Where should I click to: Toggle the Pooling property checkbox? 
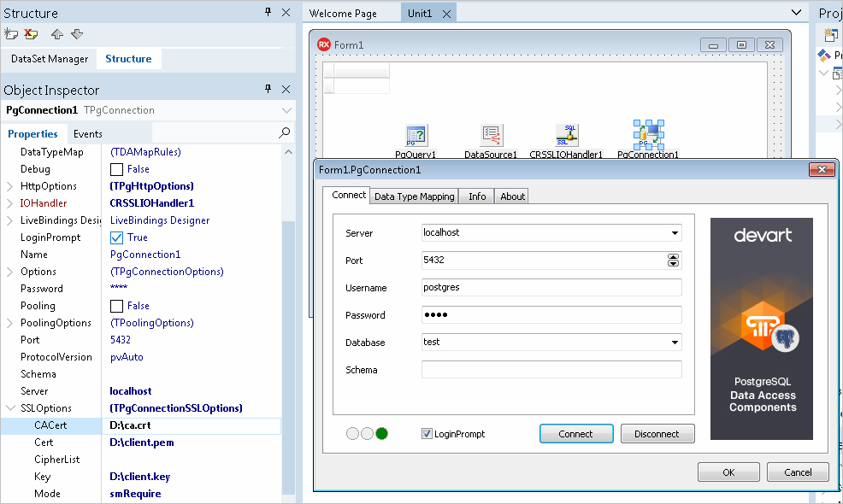[116, 306]
